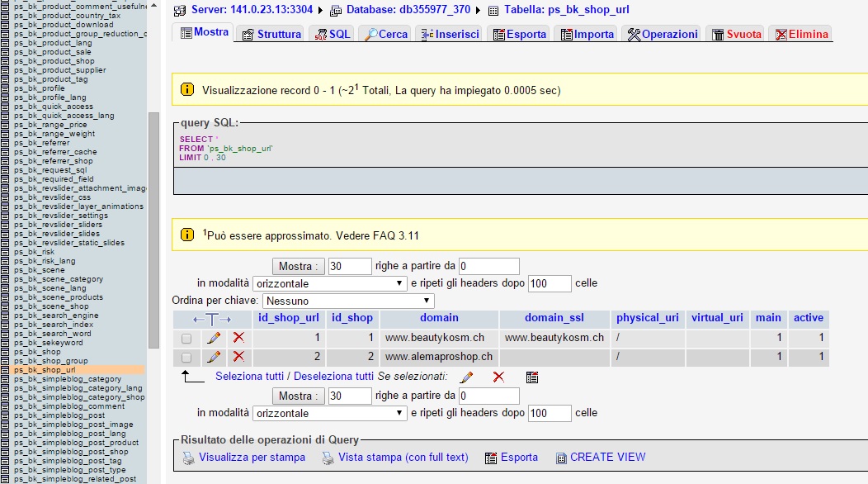Open the upper 'orizzontale' display mode dropdown
The height and width of the screenshot is (484, 868).
tap(330, 283)
